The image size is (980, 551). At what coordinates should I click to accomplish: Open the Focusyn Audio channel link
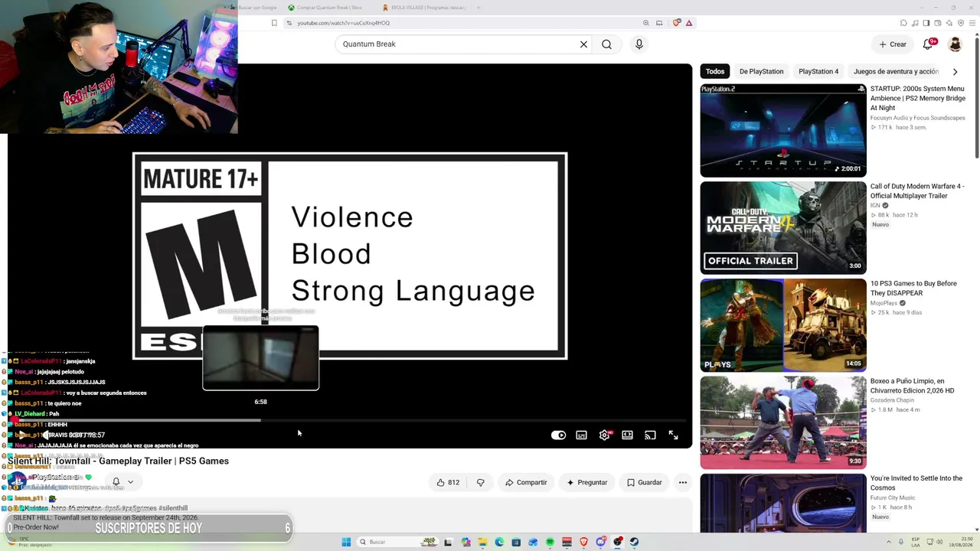coord(917,118)
